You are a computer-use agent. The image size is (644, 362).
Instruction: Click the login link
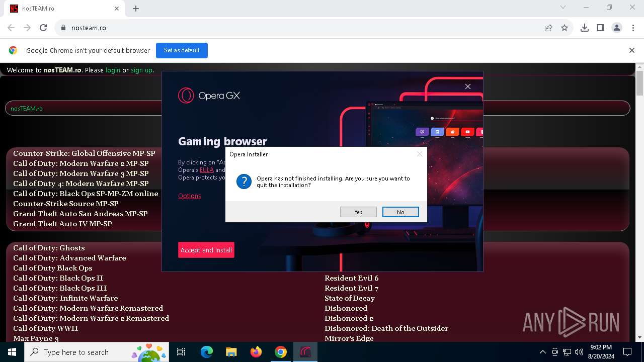tap(113, 70)
